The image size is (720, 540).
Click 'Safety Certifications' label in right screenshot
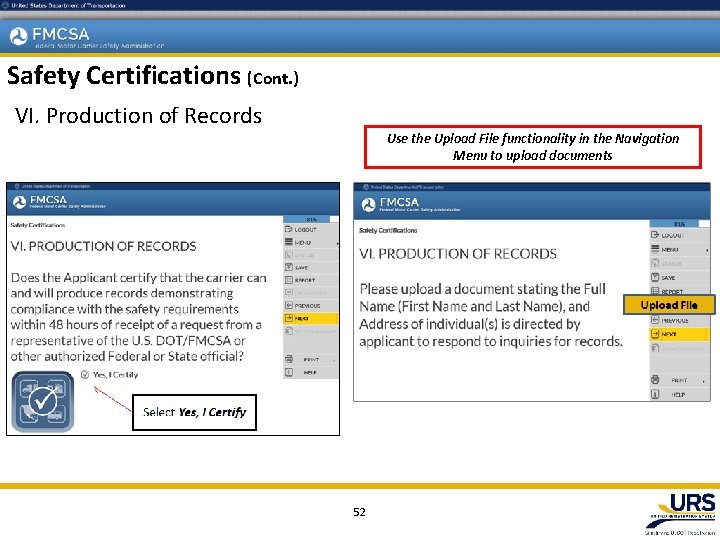coord(388,231)
